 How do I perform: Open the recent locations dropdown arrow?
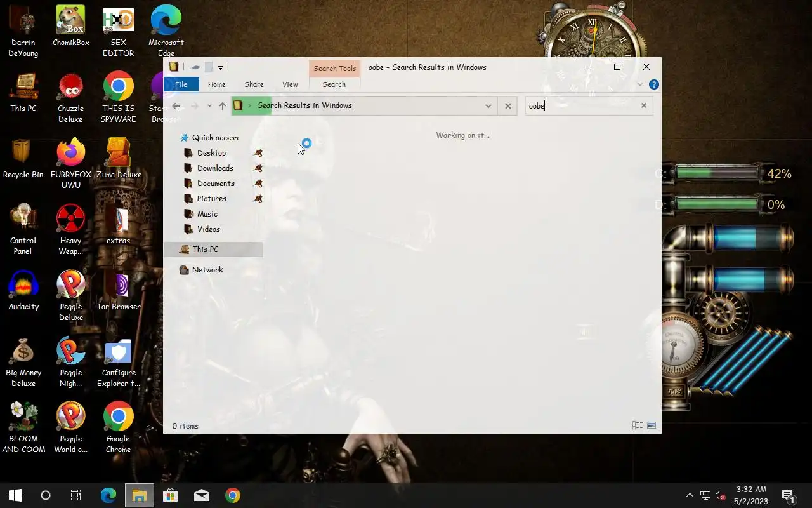pos(209,106)
